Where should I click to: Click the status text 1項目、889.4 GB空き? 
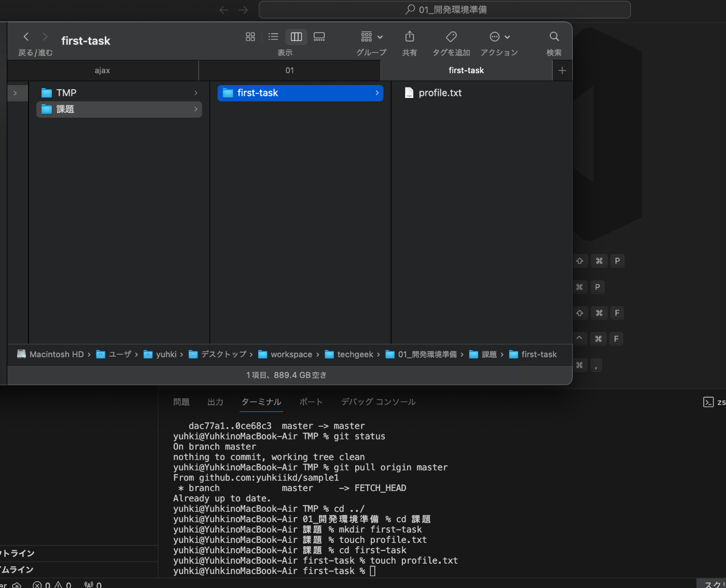tap(287, 375)
